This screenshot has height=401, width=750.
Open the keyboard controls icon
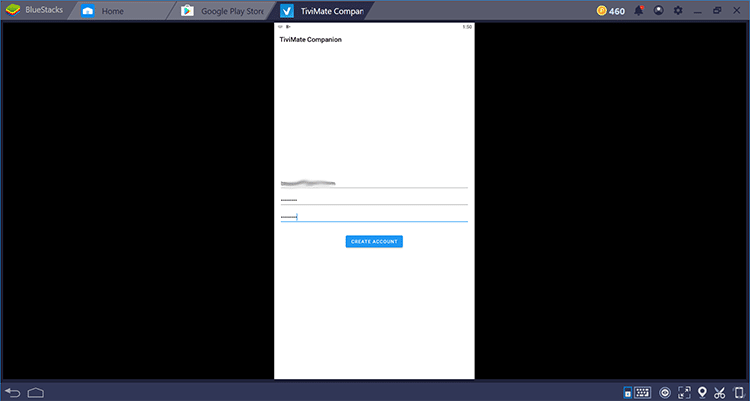tap(642, 392)
